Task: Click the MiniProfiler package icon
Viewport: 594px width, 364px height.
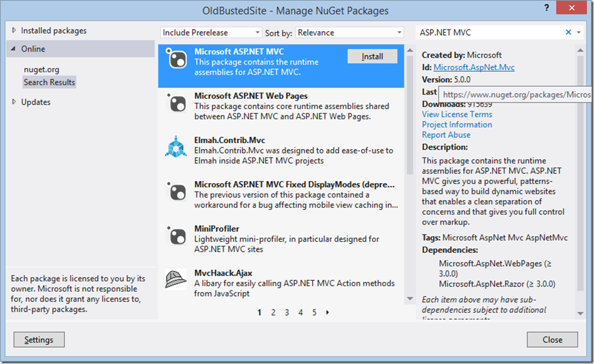Action: (x=176, y=236)
